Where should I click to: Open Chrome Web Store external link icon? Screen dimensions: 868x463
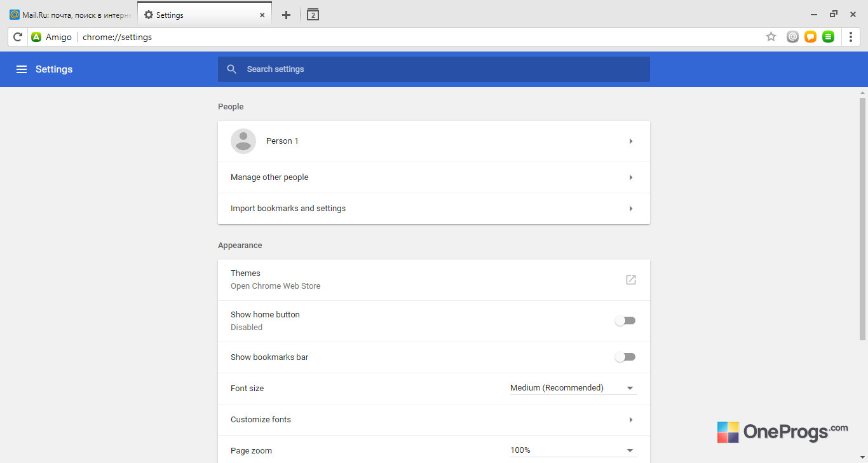pos(631,280)
